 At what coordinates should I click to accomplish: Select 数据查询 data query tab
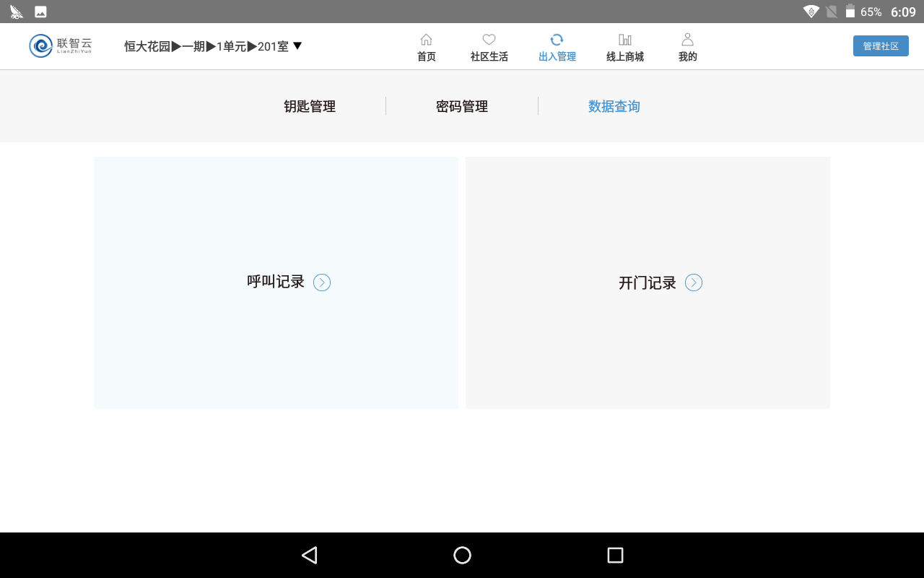click(614, 106)
